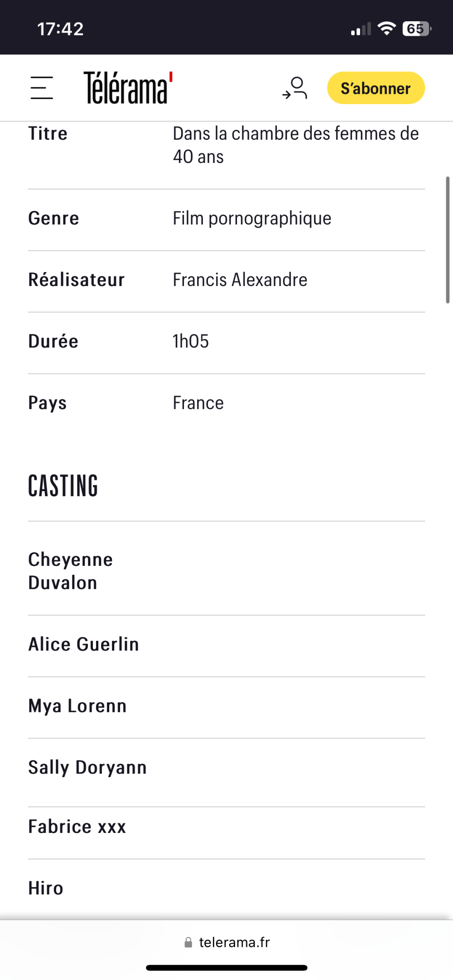Open cast member Hiro
453x980 pixels.
pos(46,888)
